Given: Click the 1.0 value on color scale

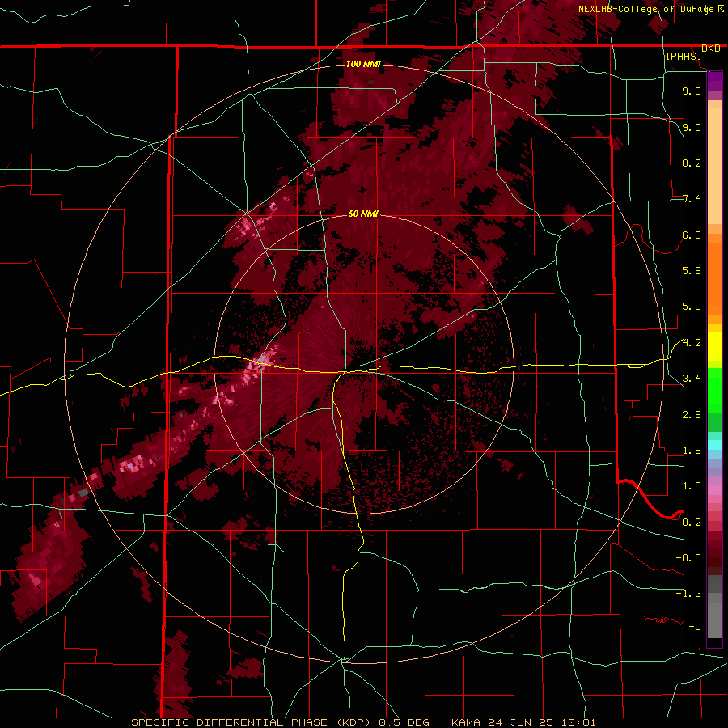Looking at the screenshot, I should coord(692,486).
